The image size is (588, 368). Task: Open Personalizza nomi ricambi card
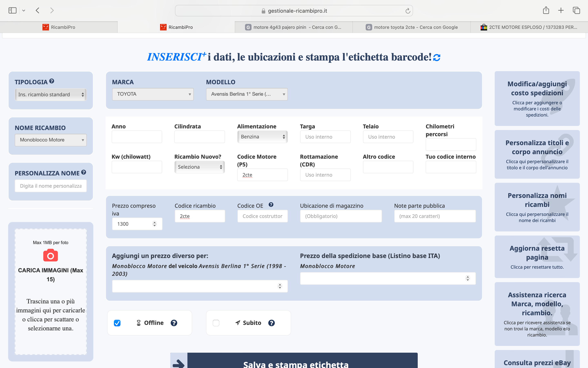coord(537,207)
